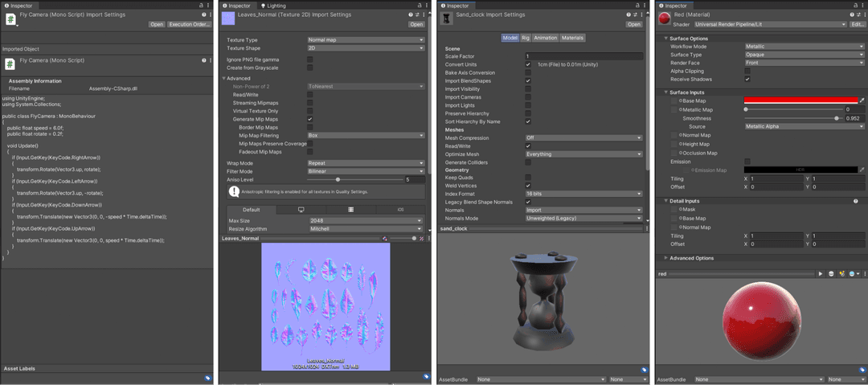Enable Alpha Clipping checkbox
868x385 pixels.
pyautogui.click(x=747, y=71)
